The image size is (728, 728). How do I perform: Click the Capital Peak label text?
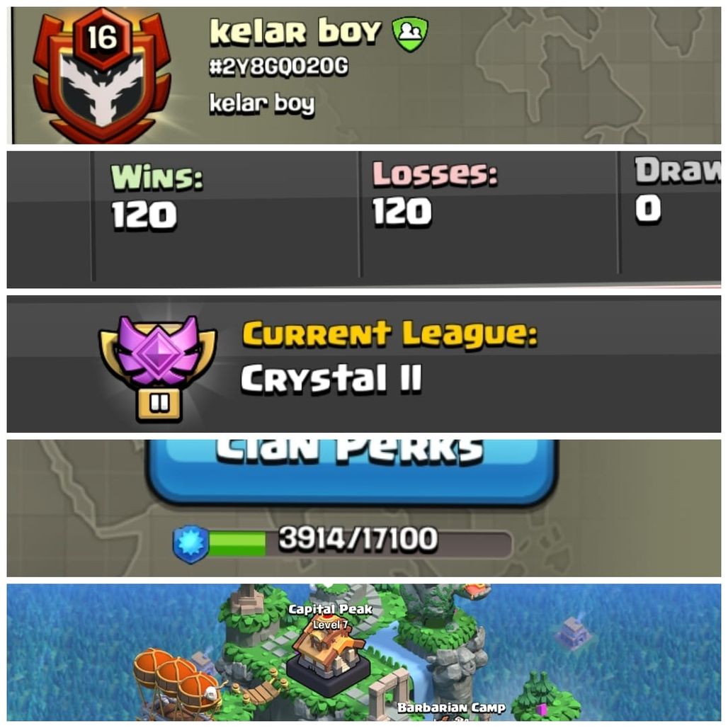coord(330,609)
